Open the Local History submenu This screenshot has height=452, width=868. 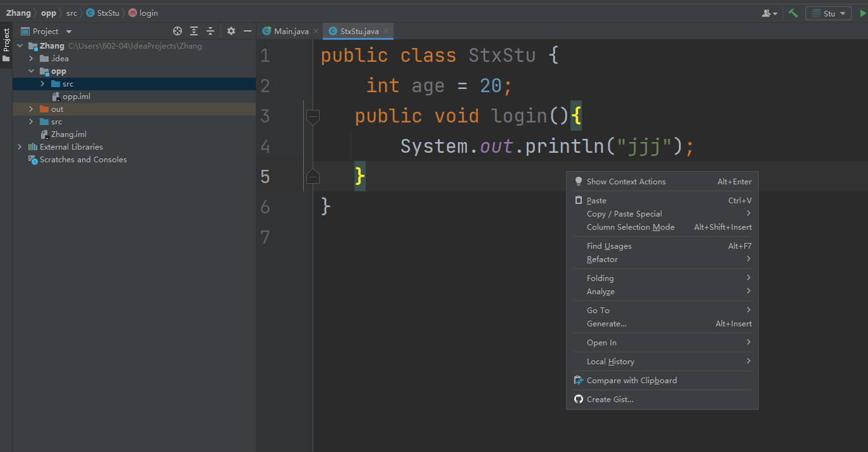(662, 362)
